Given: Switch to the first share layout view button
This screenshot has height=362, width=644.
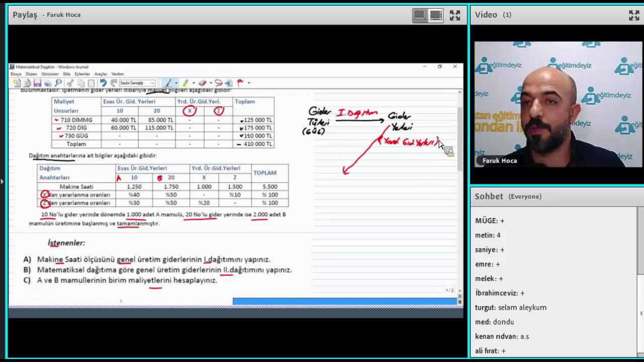Looking at the screenshot, I should click(420, 16).
